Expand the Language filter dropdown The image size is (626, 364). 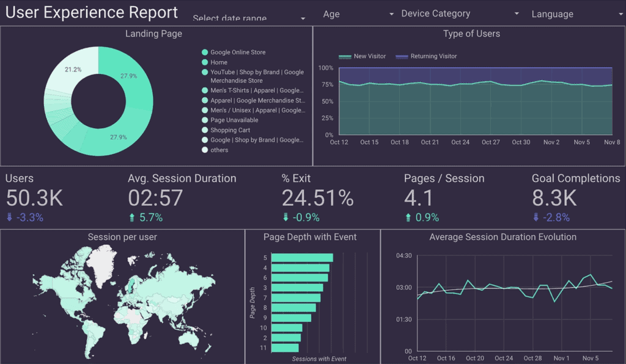577,14
